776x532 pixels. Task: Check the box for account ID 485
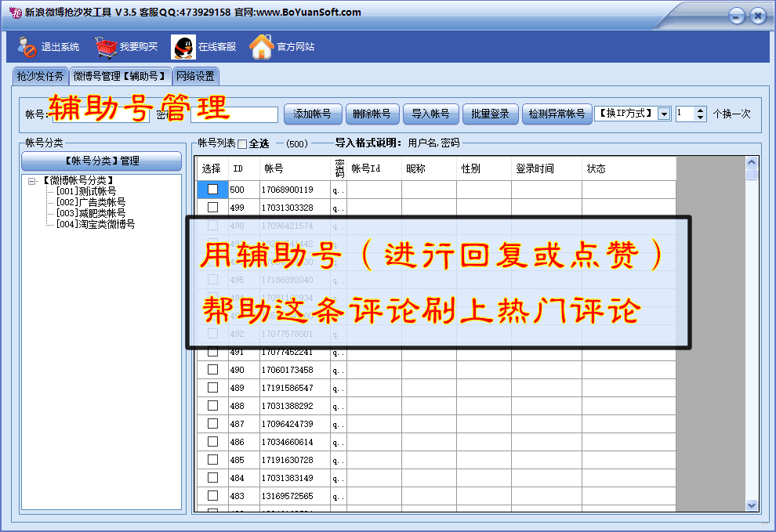(212, 460)
